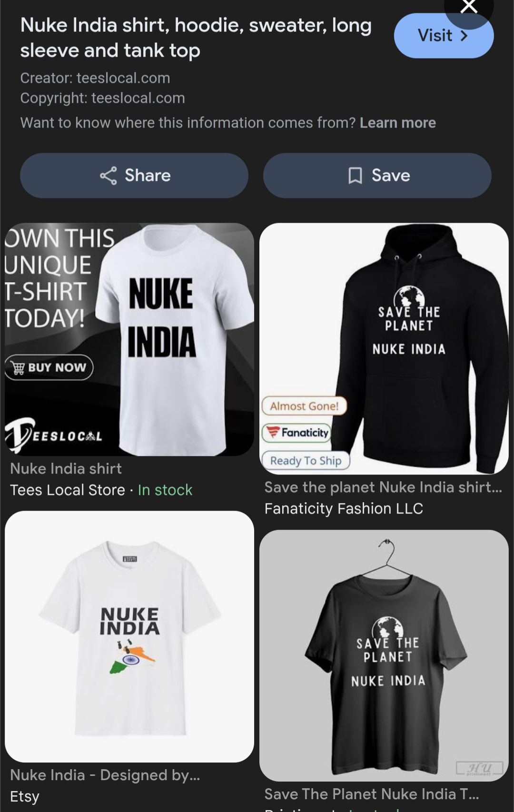Tap the Ready To Ship badge
514x812 pixels.
[x=306, y=461]
